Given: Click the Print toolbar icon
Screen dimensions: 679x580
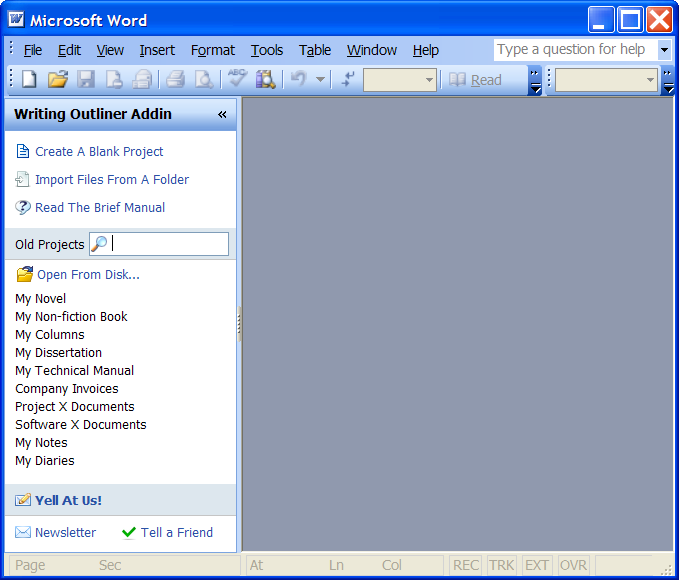Looking at the screenshot, I should coord(175,80).
